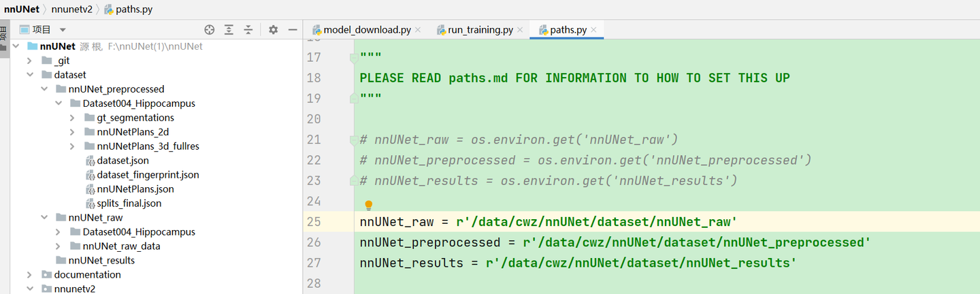Switch to run_training.py tab

[x=480, y=30]
